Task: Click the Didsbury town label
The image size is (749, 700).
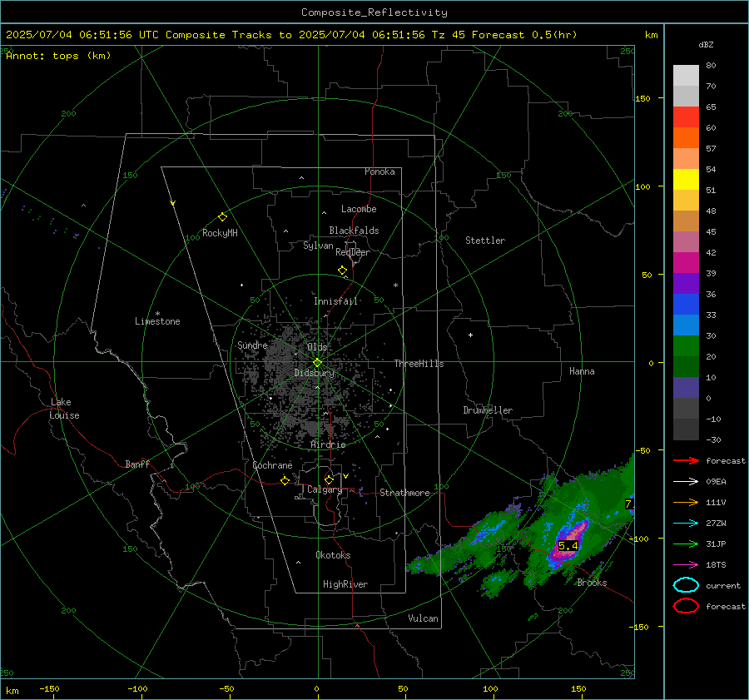Action: pos(315,373)
